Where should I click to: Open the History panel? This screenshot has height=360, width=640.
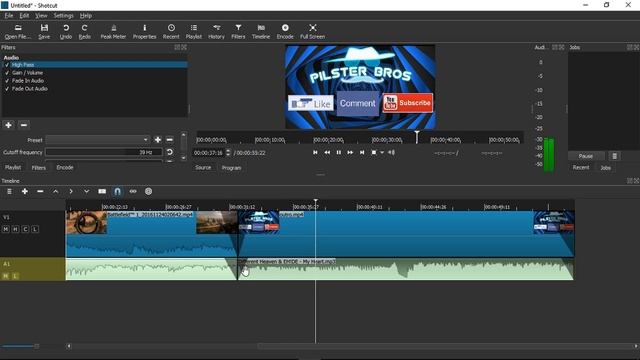click(x=216, y=31)
